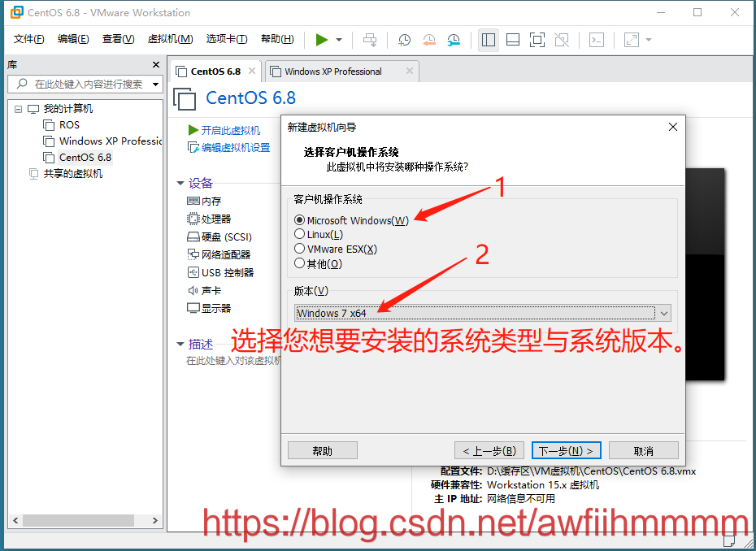
Task: Click the status bar message log icon
Action: [729, 541]
